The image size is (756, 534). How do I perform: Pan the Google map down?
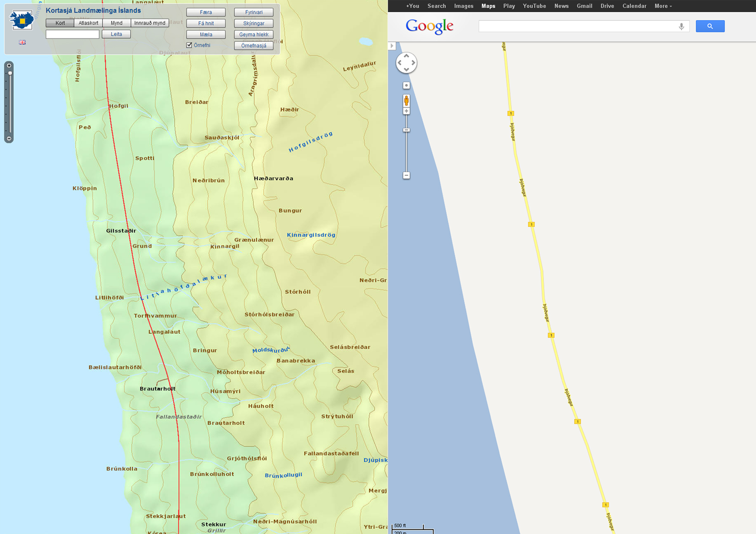pyautogui.click(x=406, y=69)
